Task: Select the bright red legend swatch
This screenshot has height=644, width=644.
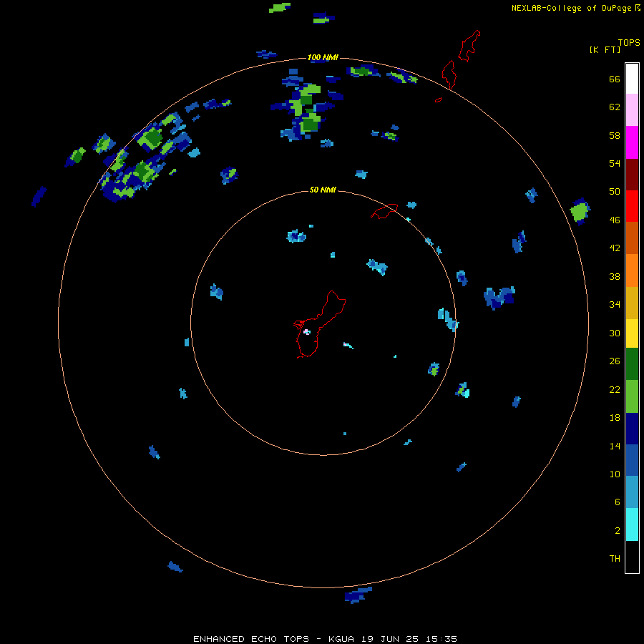Action: 632,206
